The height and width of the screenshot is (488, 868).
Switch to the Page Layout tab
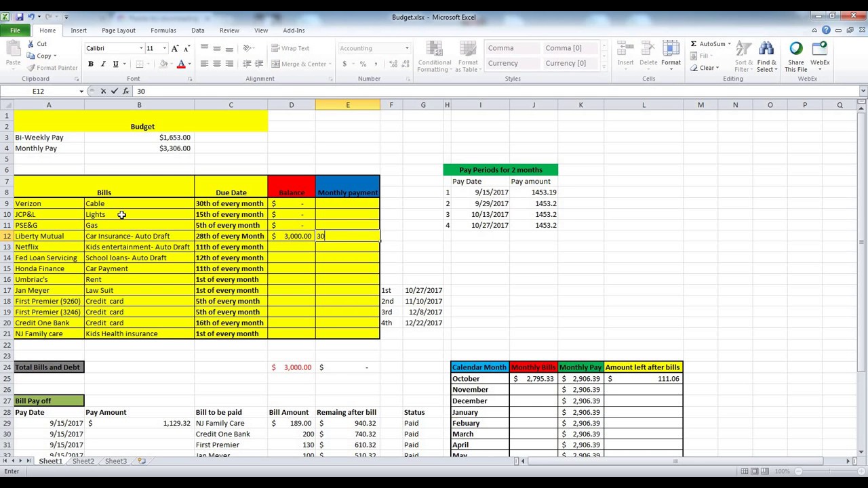tap(119, 30)
